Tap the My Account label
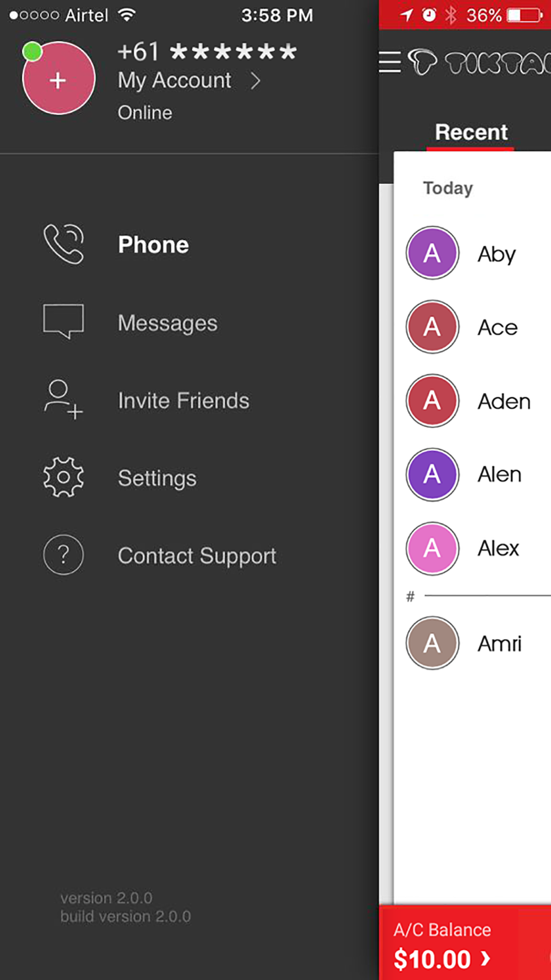The width and height of the screenshot is (551, 980). (x=174, y=80)
